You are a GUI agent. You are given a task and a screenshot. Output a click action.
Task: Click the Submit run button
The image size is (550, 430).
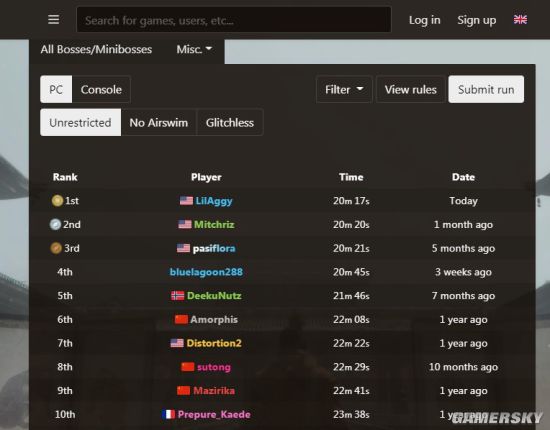click(x=486, y=89)
